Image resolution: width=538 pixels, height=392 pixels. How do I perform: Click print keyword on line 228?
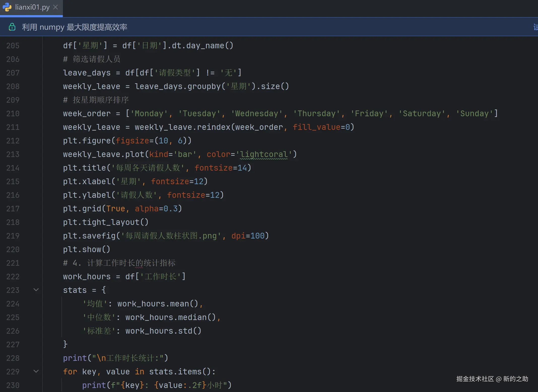75,358
